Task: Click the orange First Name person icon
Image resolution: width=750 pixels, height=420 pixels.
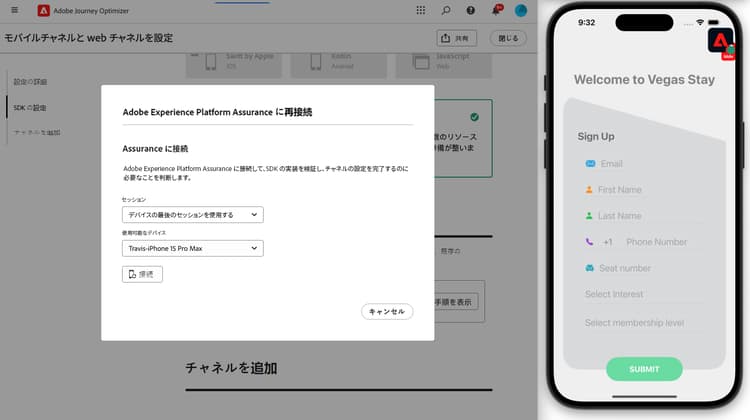Action: click(x=589, y=190)
